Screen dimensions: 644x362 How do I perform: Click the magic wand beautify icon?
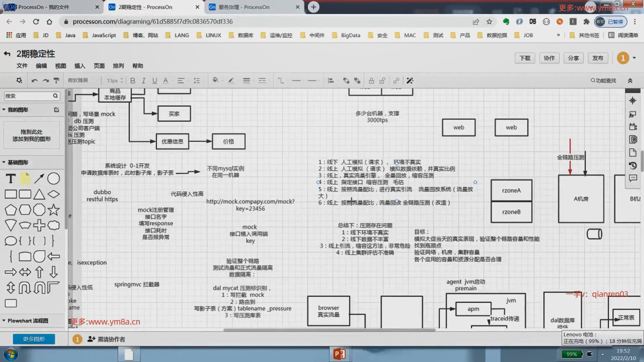coord(410,80)
